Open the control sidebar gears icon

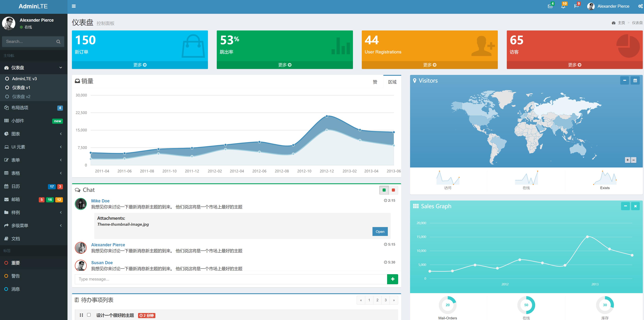coord(640,6)
